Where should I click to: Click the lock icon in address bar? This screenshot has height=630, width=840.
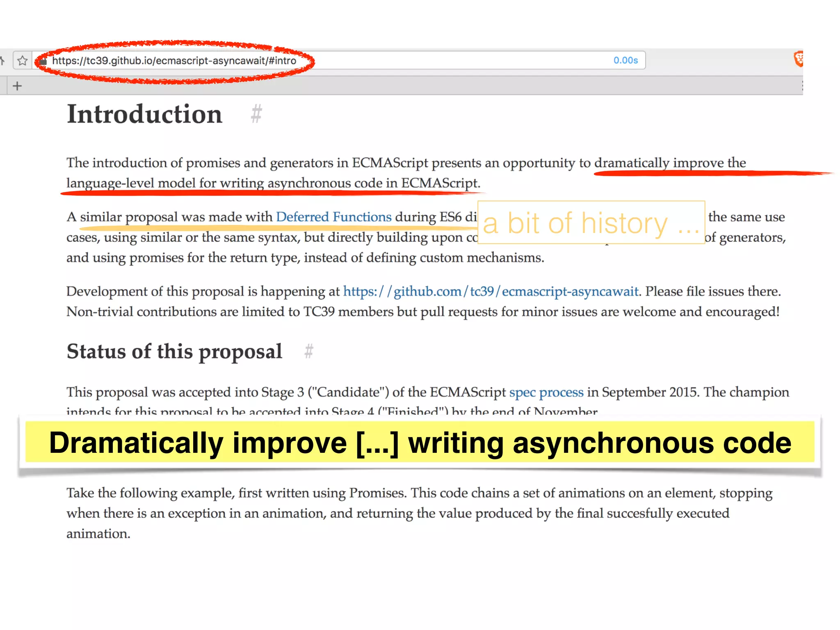point(43,61)
